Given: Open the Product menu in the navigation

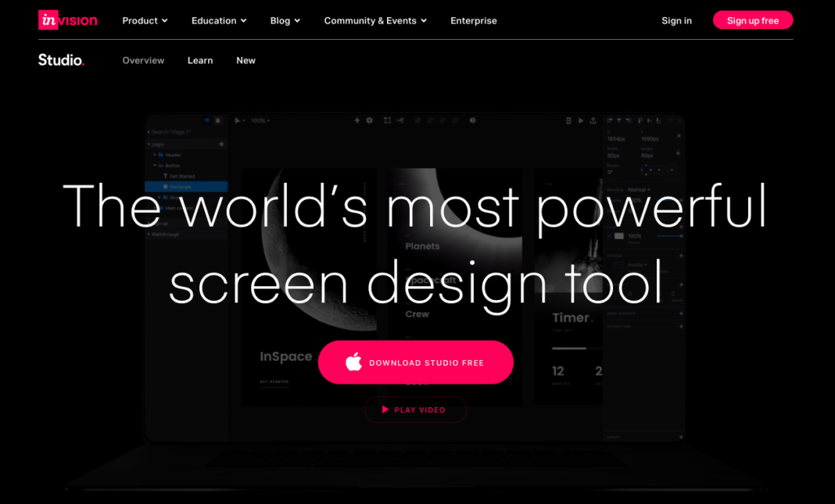Looking at the screenshot, I should coord(145,20).
